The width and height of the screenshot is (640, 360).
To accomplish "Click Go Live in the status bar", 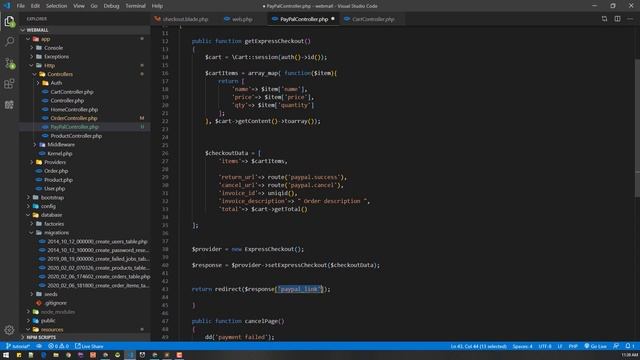I will [x=595, y=346].
